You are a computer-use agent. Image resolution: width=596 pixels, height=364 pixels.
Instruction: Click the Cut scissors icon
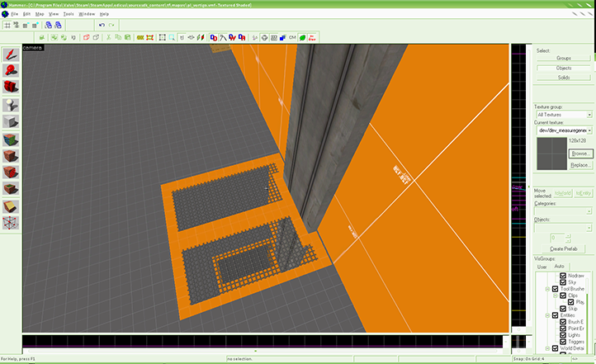tap(108, 37)
